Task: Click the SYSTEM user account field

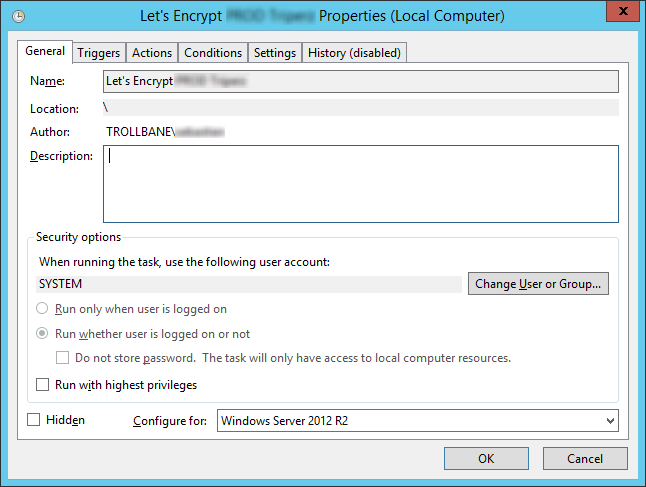Action: [250, 284]
